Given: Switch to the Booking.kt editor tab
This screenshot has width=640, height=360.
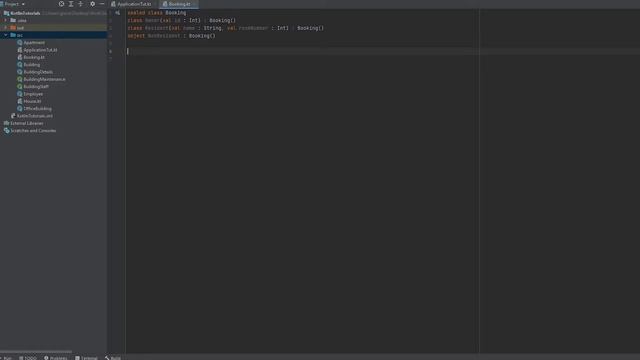Looking at the screenshot, I should 178,4.
